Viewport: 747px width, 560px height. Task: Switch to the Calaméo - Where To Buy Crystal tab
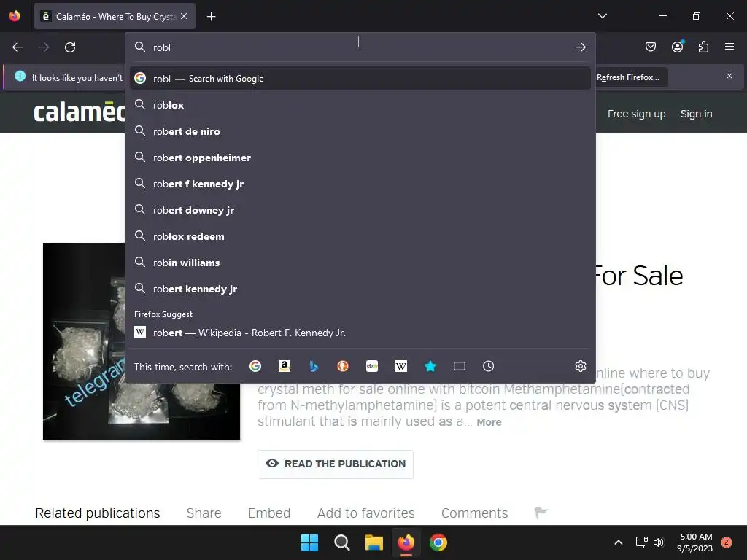(115, 16)
